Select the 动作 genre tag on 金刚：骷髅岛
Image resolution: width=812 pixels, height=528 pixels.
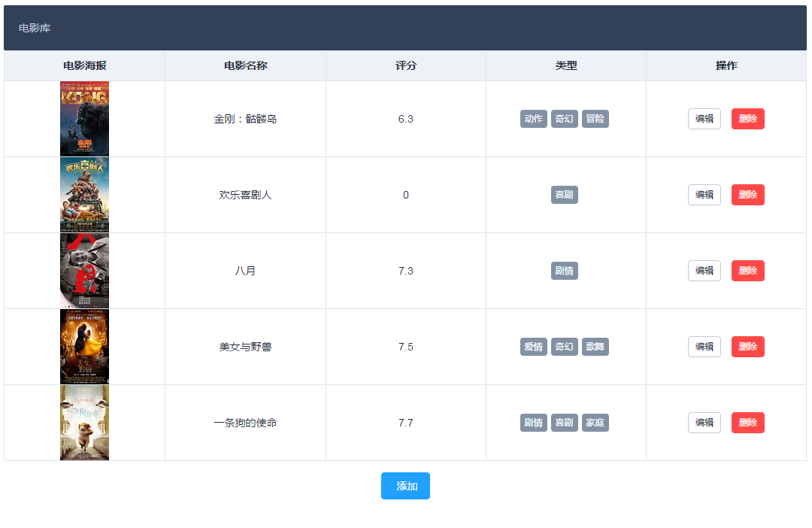point(534,118)
